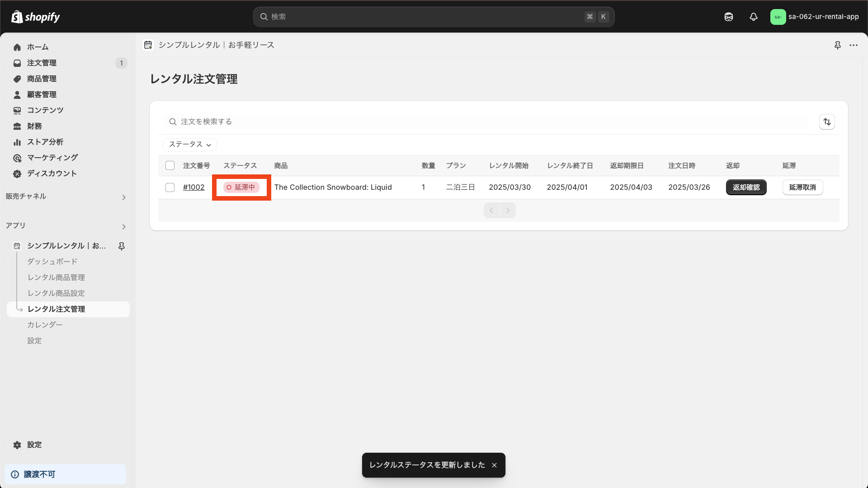
Task: Open the カレンダー app page
Action: (45, 325)
